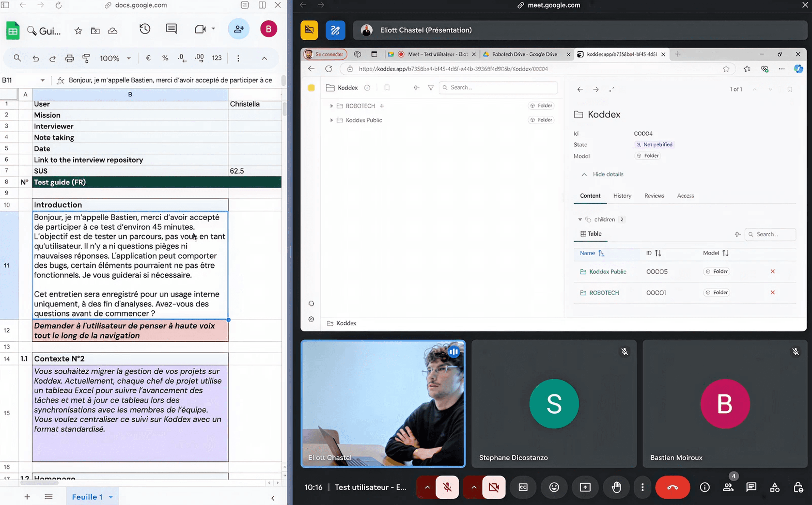Raise hand in the meeting
812x505 pixels.
click(x=616, y=487)
